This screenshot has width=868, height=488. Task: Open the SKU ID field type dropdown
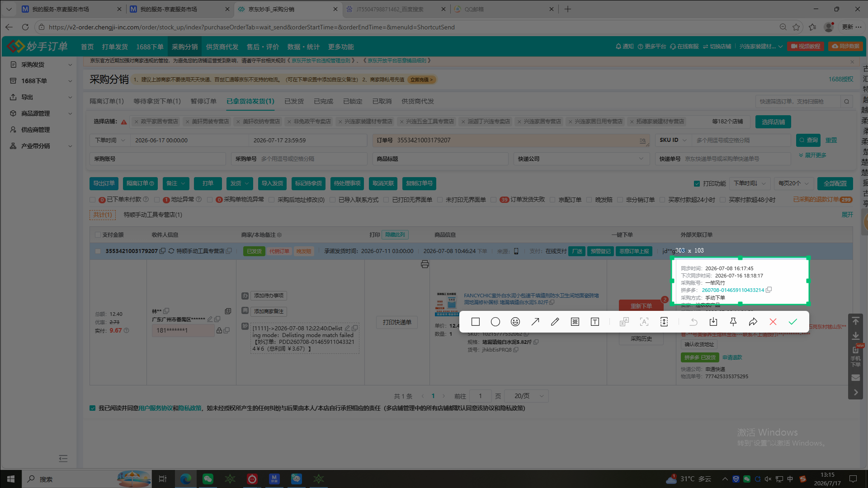pos(674,141)
